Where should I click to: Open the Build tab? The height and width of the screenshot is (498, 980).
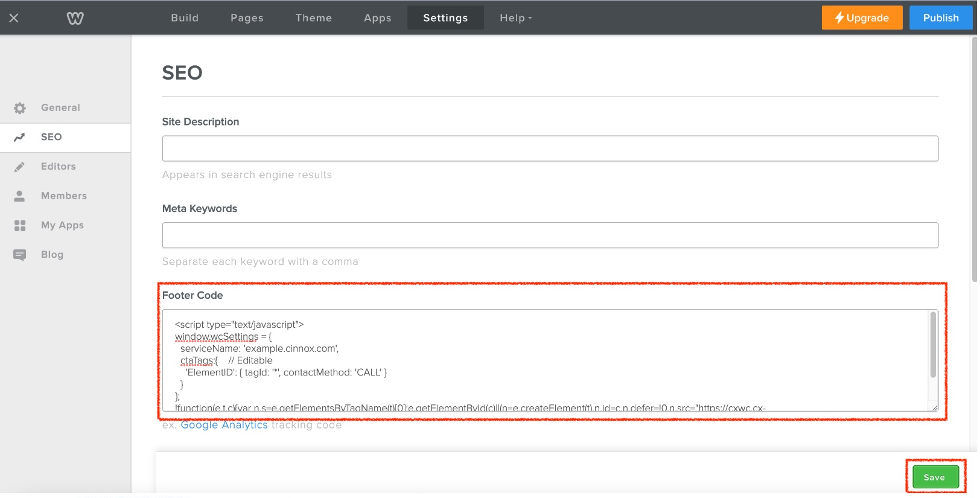coord(185,18)
